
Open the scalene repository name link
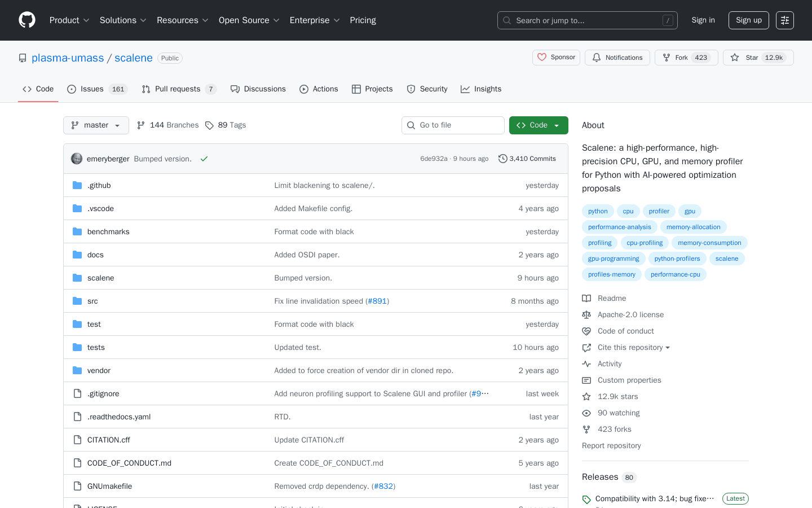(x=134, y=58)
